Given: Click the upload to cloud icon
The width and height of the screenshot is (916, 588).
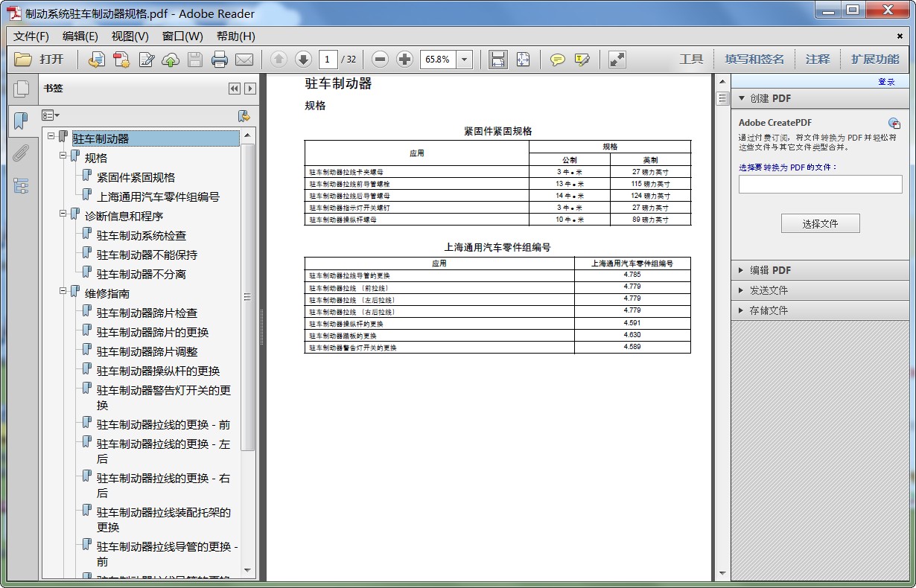Looking at the screenshot, I should pos(171,60).
